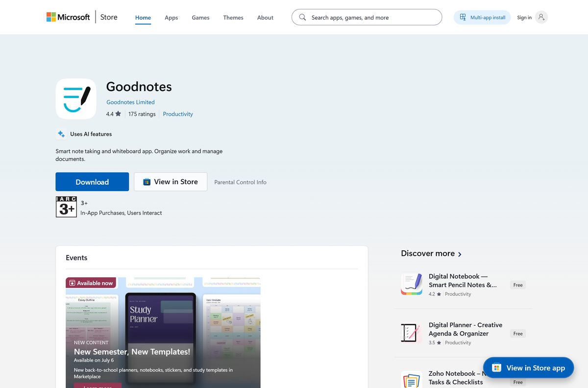Open the New Semester event thumbnail
588x388 pixels.
[163, 333]
